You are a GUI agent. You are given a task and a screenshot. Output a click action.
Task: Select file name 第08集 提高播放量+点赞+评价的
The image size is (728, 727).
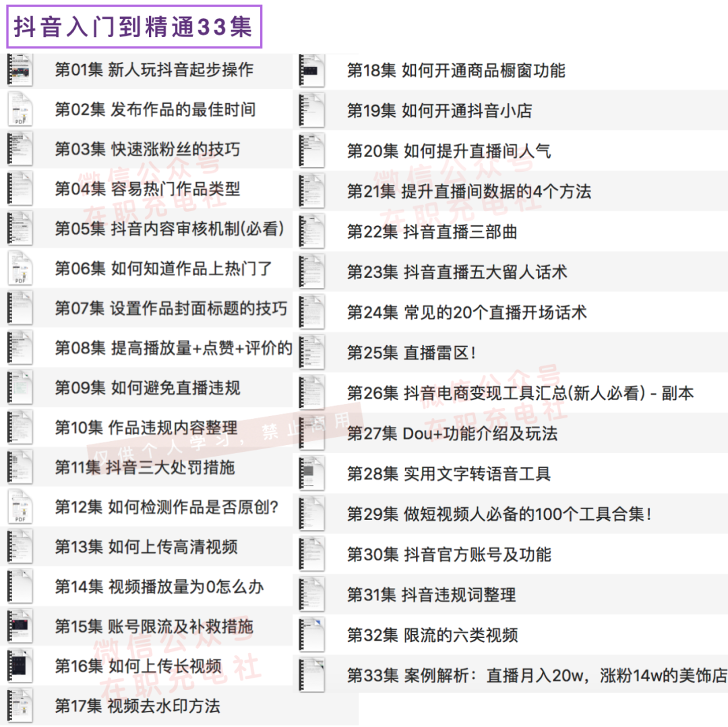click(174, 347)
